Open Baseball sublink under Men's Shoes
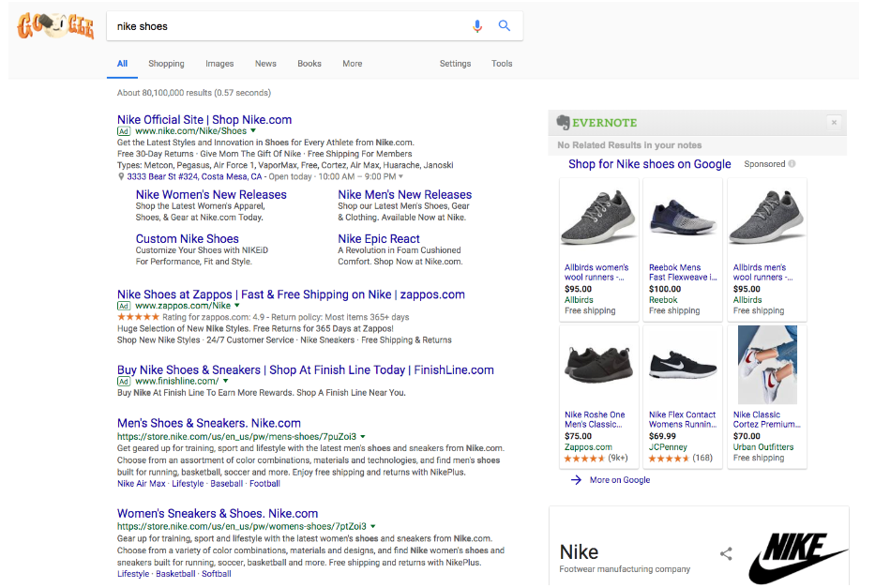Screen dimensions: 875x588 227,484
